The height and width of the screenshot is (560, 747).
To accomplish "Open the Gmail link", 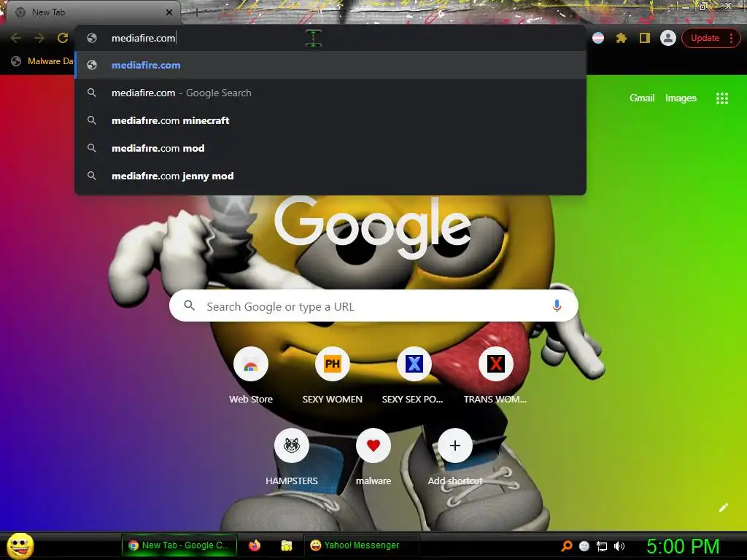I will pyautogui.click(x=642, y=98).
